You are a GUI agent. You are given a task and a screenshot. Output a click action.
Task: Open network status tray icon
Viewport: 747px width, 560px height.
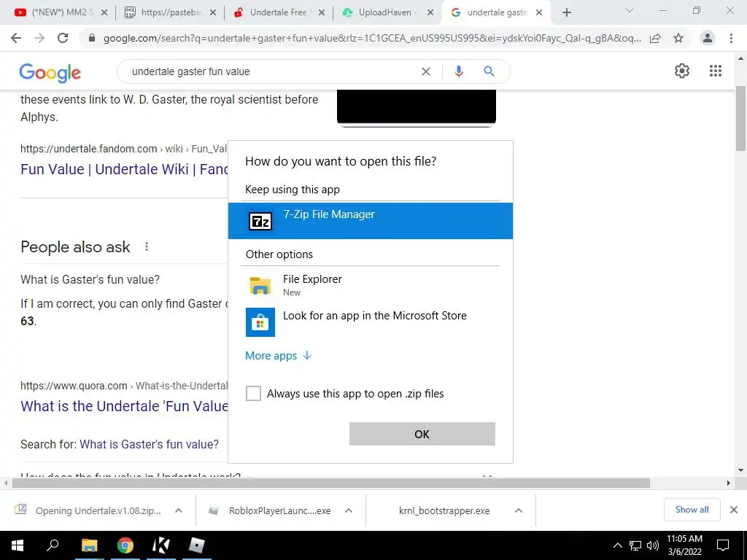[x=635, y=545]
